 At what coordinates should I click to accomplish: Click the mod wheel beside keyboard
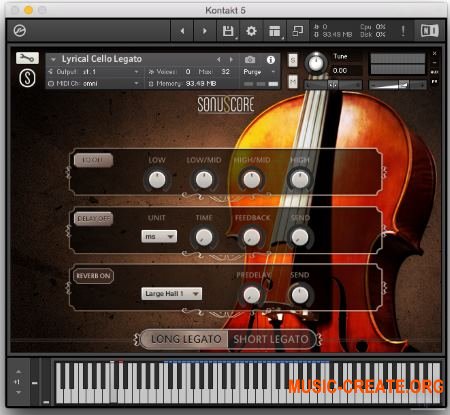(x=46, y=382)
